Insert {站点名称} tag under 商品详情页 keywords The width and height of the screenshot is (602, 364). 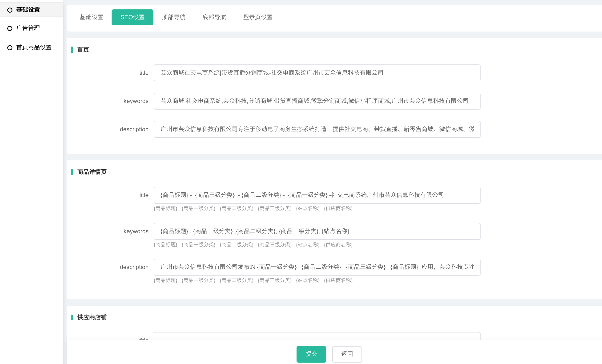[308, 245]
